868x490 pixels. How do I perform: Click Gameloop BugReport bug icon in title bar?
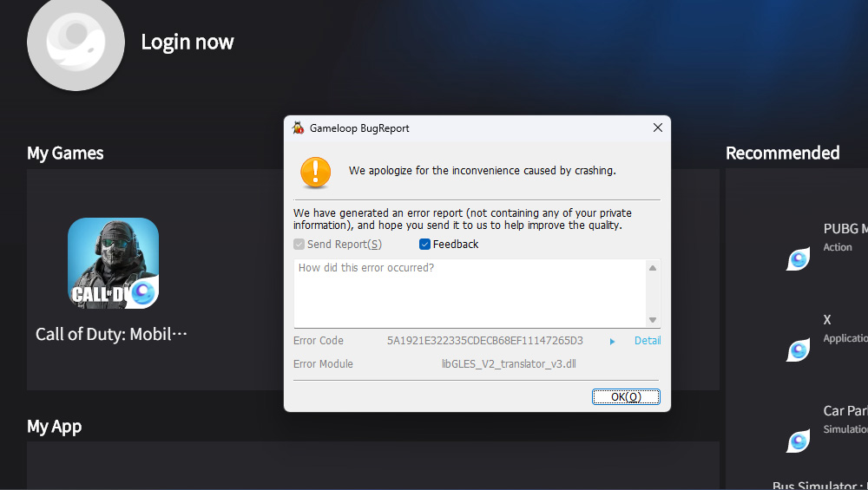tap(299, 127)
